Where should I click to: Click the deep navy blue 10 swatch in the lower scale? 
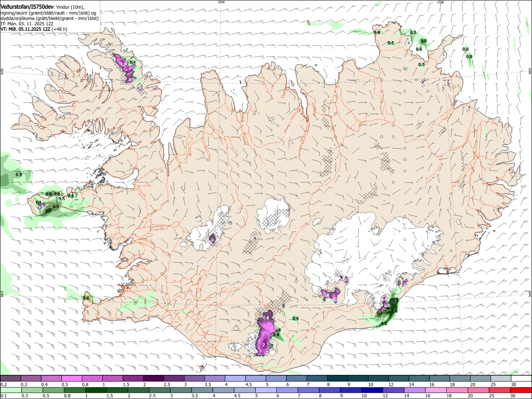(372, 390)
